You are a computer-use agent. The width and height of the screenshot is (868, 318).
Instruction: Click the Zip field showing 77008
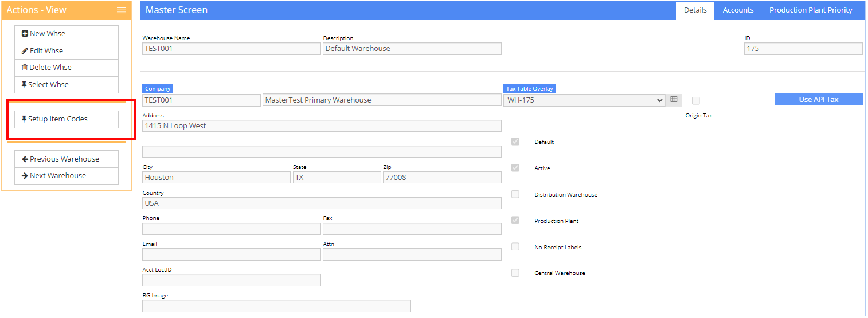[442, 178]
